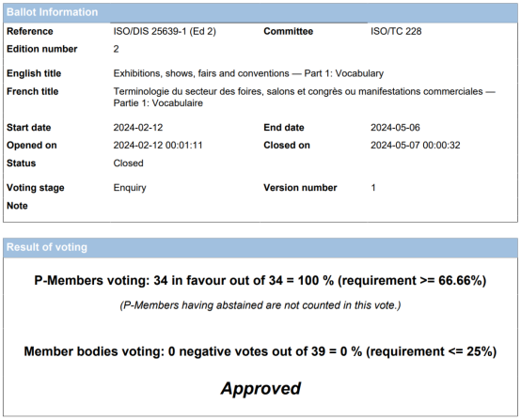The image size is (521, 420).
Task: Click the Version number label
Action: (300, 188)
